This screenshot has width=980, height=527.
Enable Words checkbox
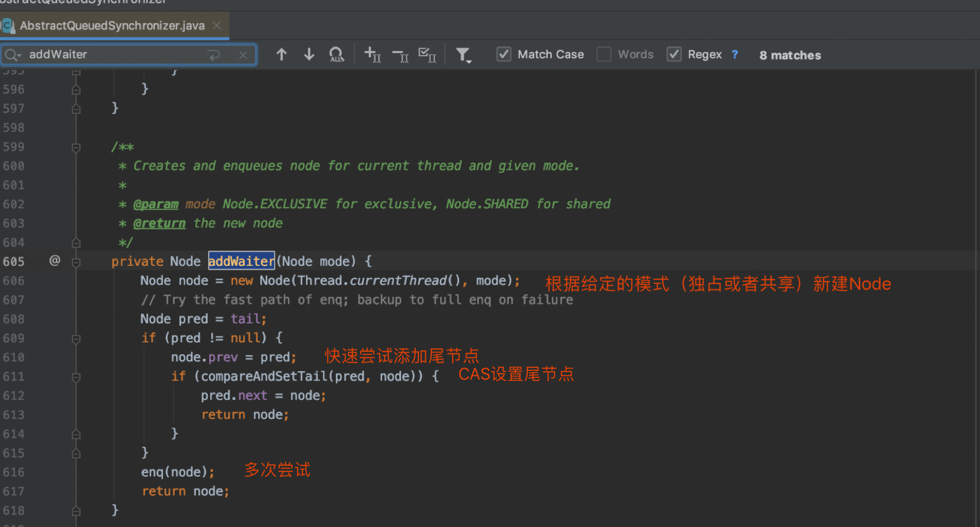point(604,54)
